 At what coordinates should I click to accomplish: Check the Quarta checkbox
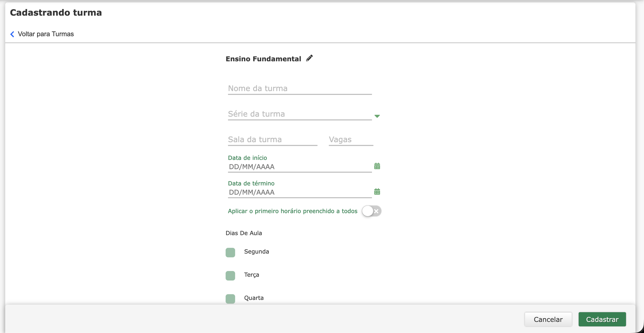pos(230,299)
